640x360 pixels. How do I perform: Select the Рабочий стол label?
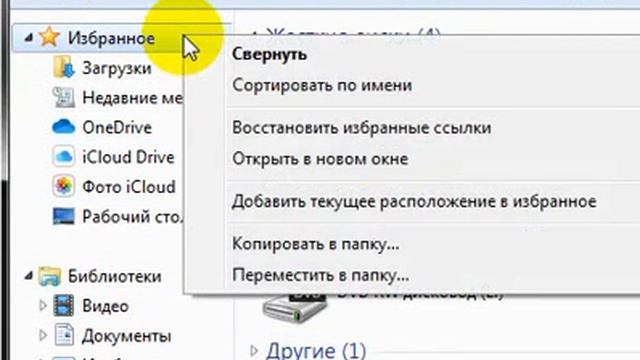click(132, 217)
